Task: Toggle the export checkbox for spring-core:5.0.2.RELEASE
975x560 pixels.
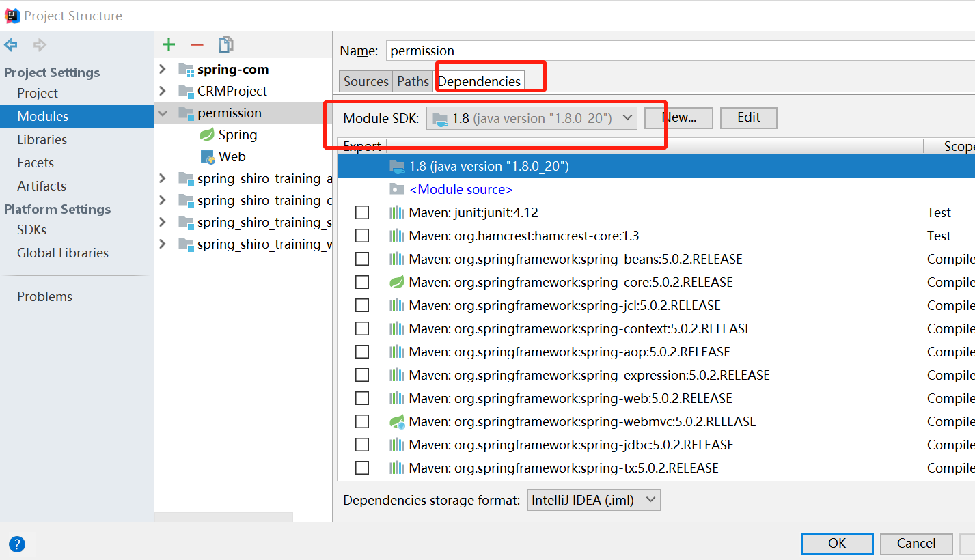Action: click(x=362, y=282)
